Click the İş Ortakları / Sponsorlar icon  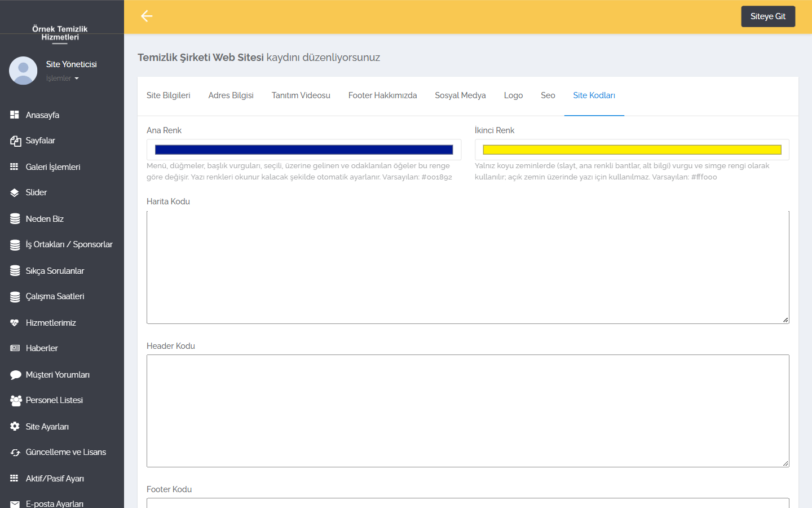pos(15,245)
